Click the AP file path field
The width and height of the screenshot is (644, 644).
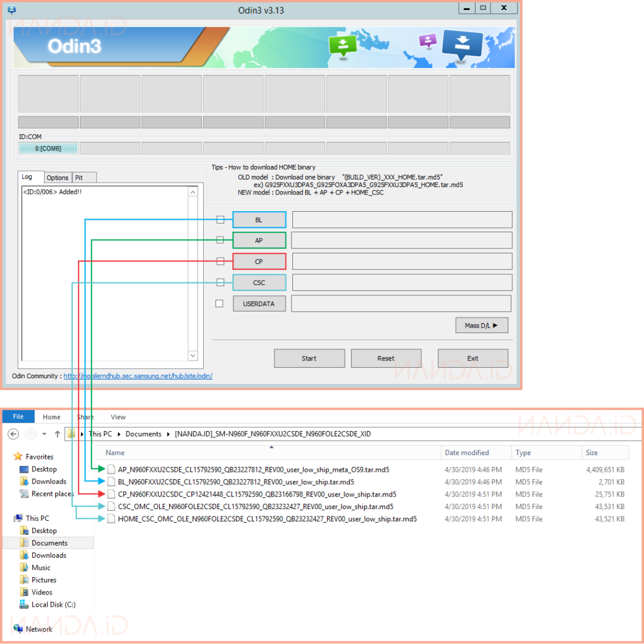[x=401, y=240]
